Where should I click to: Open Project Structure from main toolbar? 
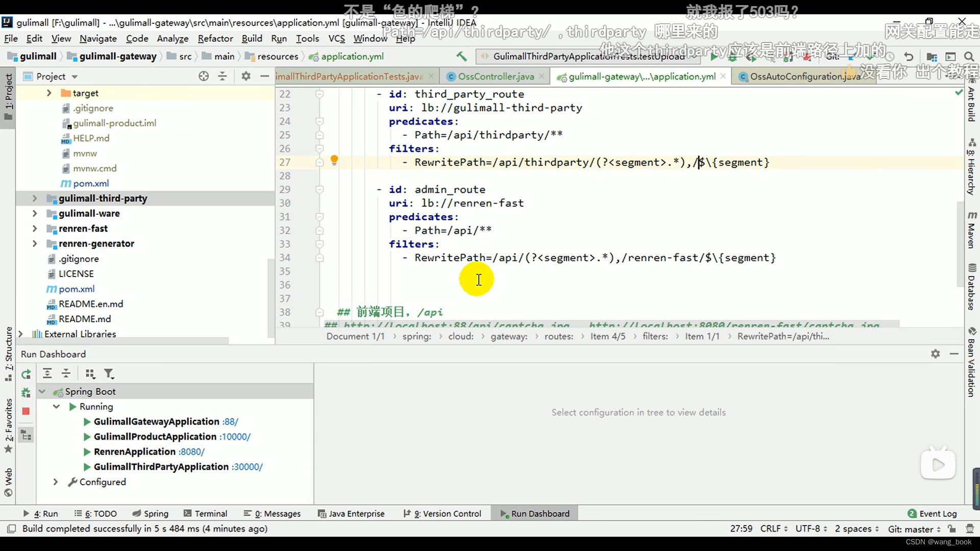click(932, 57)
